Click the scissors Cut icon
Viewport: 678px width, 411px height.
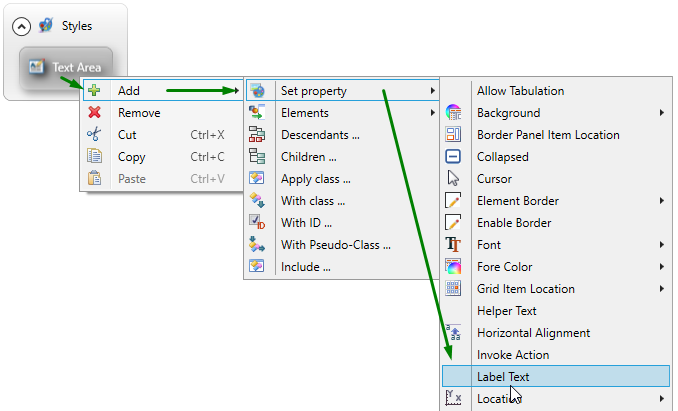[95, 135]
